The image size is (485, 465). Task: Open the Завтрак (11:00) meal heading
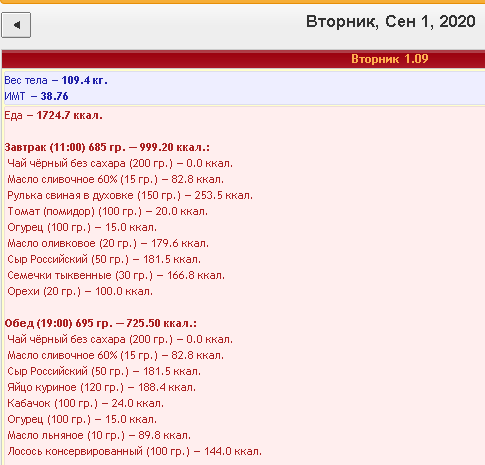(x=107, y=147)
